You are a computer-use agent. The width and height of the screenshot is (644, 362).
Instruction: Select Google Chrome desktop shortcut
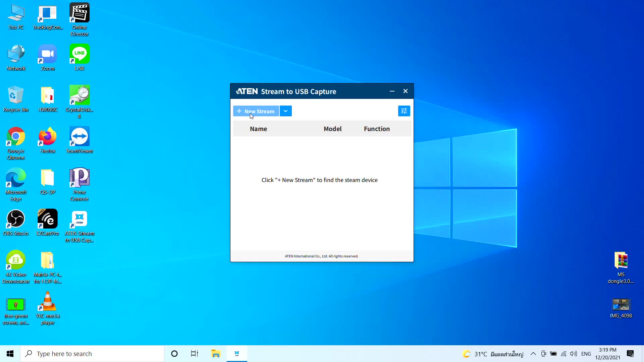click(x=16, y=143)
